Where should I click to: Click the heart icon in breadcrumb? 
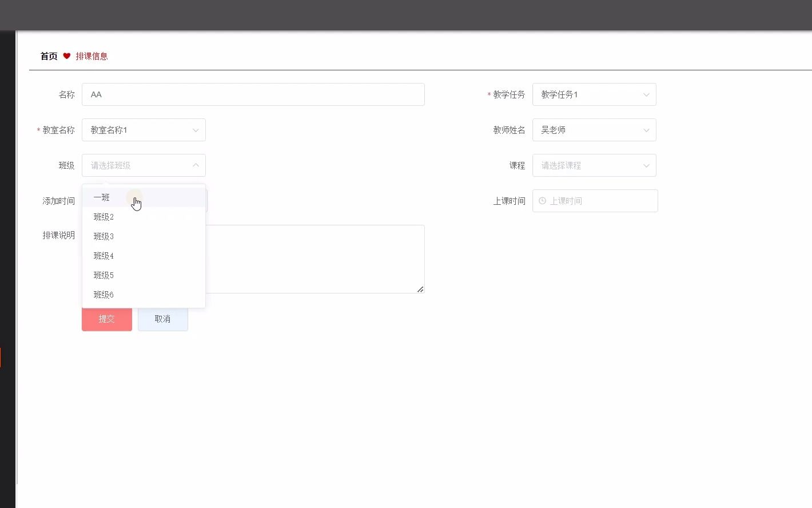[x=66, y=56]
